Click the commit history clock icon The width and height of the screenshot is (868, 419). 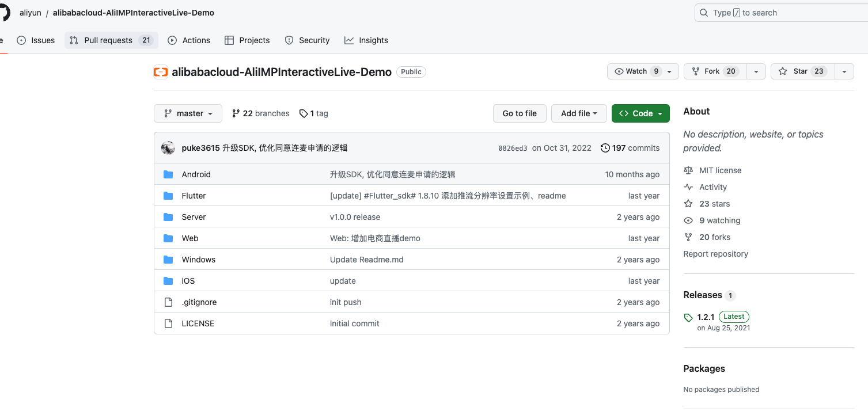click(605, 148)
